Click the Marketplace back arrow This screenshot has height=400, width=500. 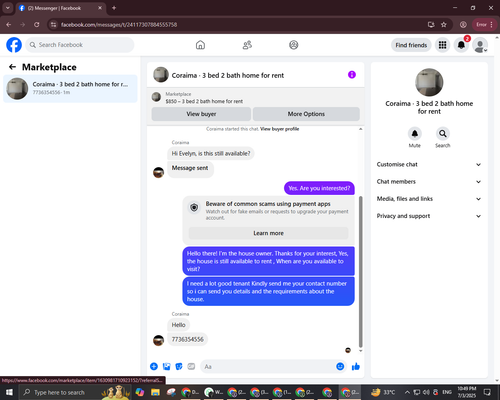pyautogui.click(x=12, y=67)
